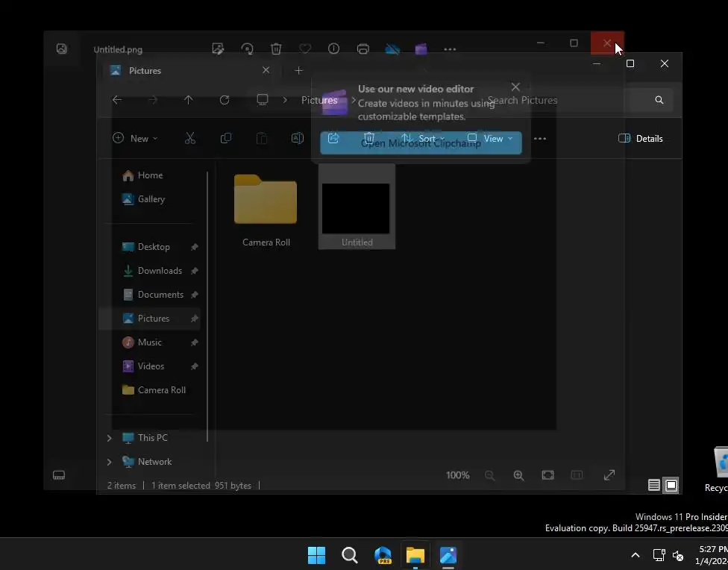Image resolution: width=728 pixels, height=570 pixels.
Task: Open the New dropdown menu
Action: [x=135, y=139]
